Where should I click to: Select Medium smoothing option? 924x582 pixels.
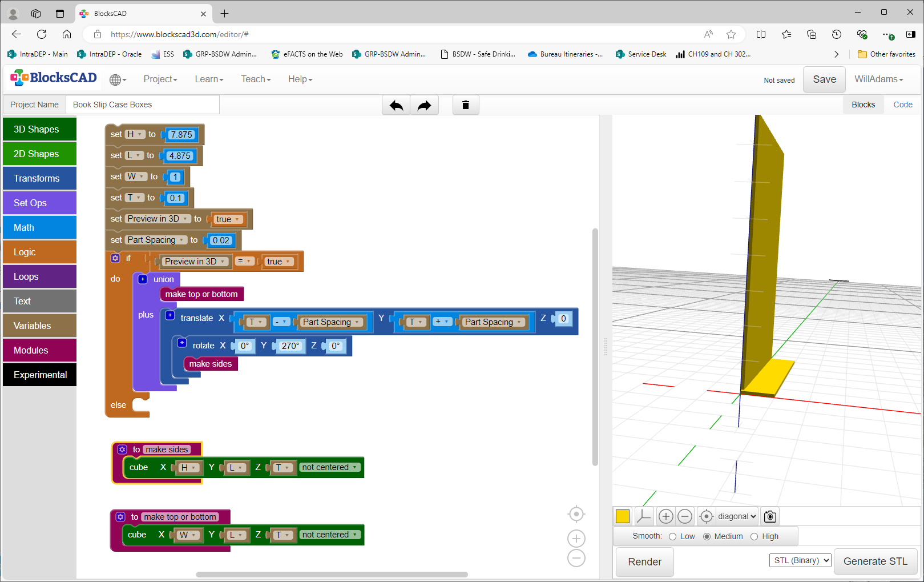click(707, 536)
